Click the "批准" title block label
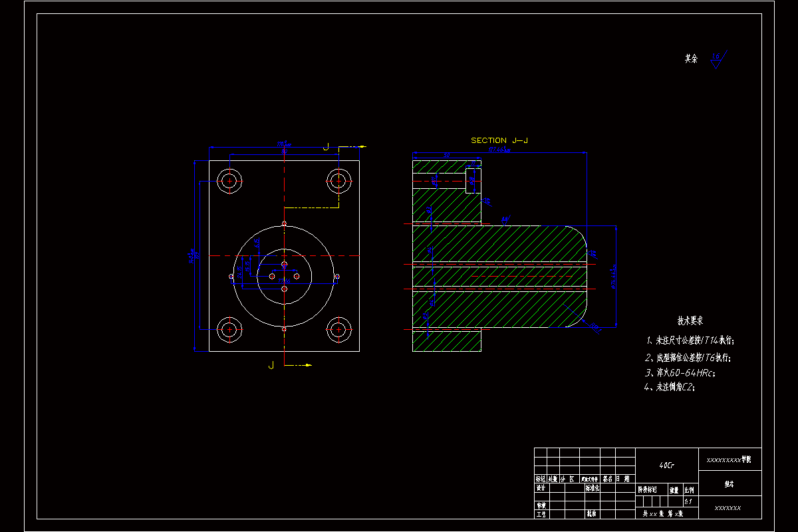This screenshot has height=532, width=798. (x=591, y=513)
